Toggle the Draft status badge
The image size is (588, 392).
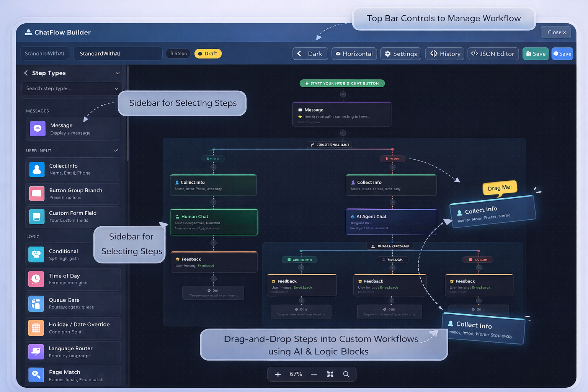(208, 54)
